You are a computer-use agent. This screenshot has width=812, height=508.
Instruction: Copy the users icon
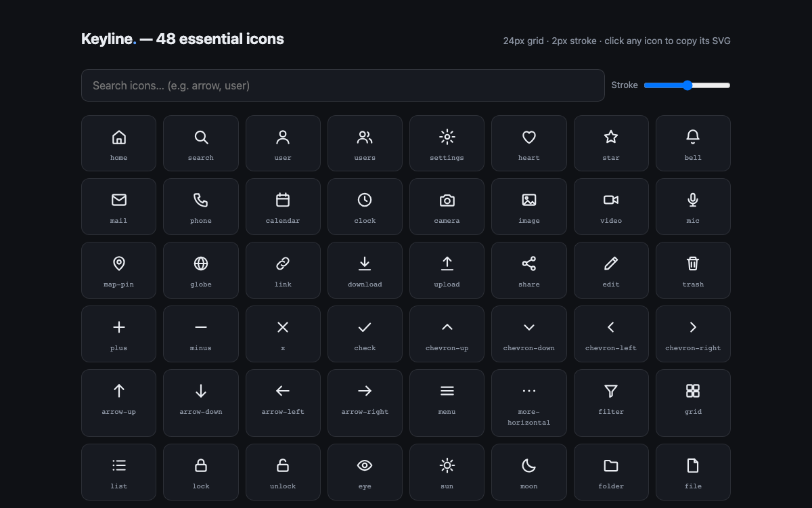[365, 143]
